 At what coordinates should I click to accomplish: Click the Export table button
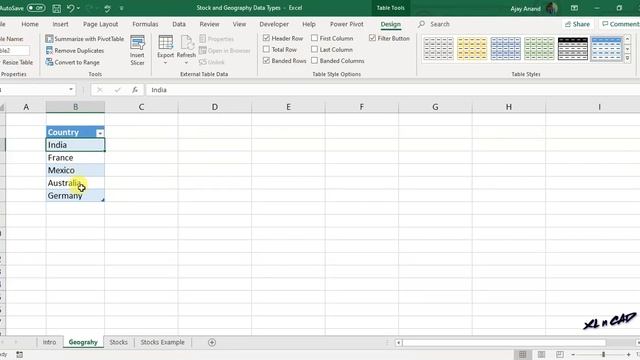[165, 46]
